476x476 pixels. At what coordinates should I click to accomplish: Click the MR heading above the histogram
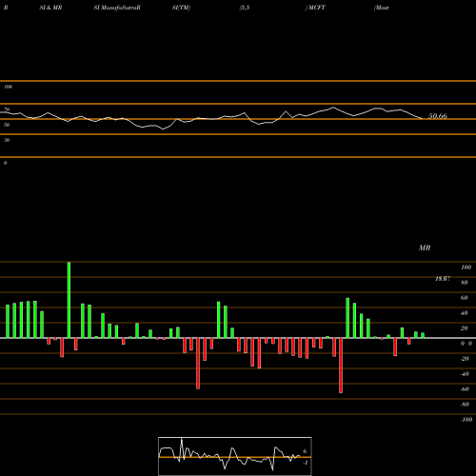[425, 248]
